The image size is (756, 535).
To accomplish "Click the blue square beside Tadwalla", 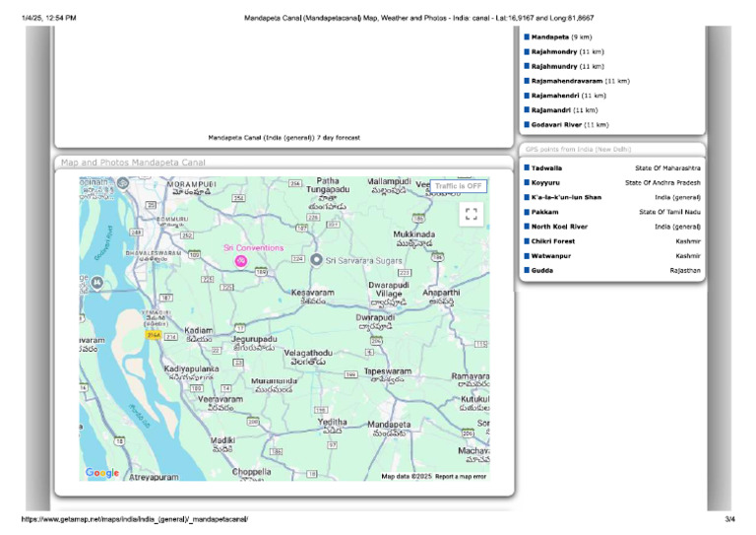I will pyautogui.click(x=527, y=168).
